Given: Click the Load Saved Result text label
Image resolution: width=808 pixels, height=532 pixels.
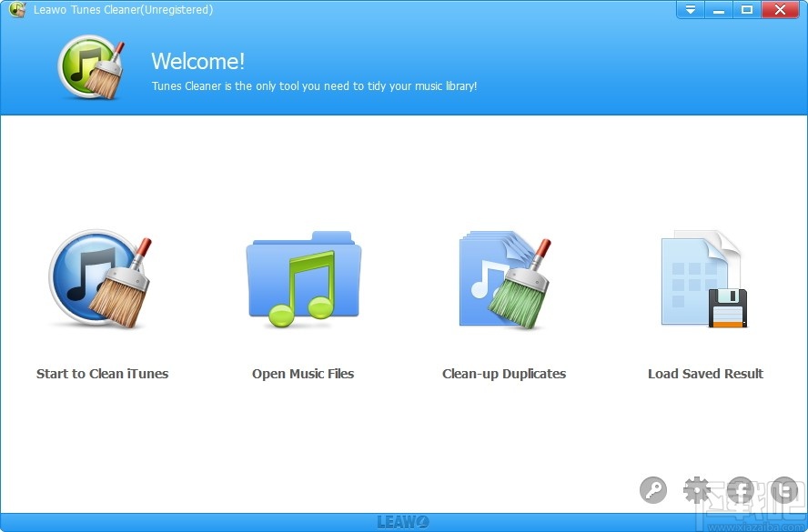Looking at the screenshot, I should click(705, 374).
